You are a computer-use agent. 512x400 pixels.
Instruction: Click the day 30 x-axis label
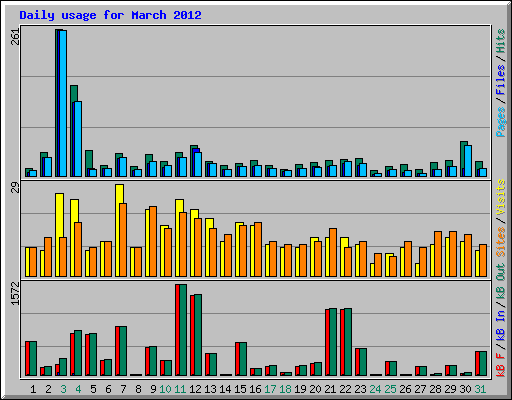pyautogui.click(x=465, y=389)
